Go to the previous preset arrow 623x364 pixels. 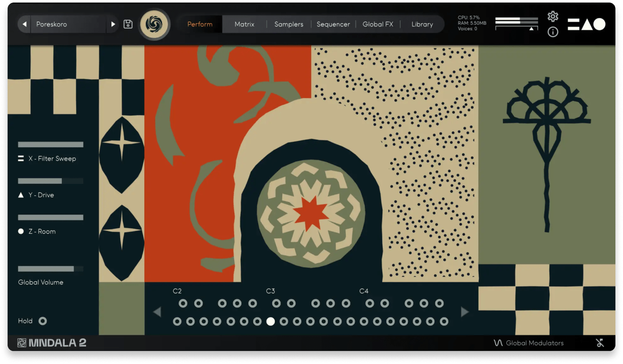[24, 24]
